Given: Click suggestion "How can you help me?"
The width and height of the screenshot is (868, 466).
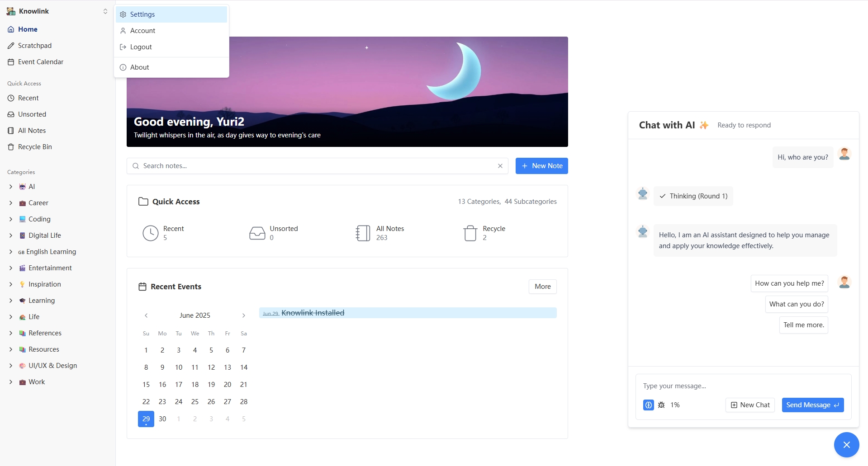Looking at the screenshot, I should 789,283.
